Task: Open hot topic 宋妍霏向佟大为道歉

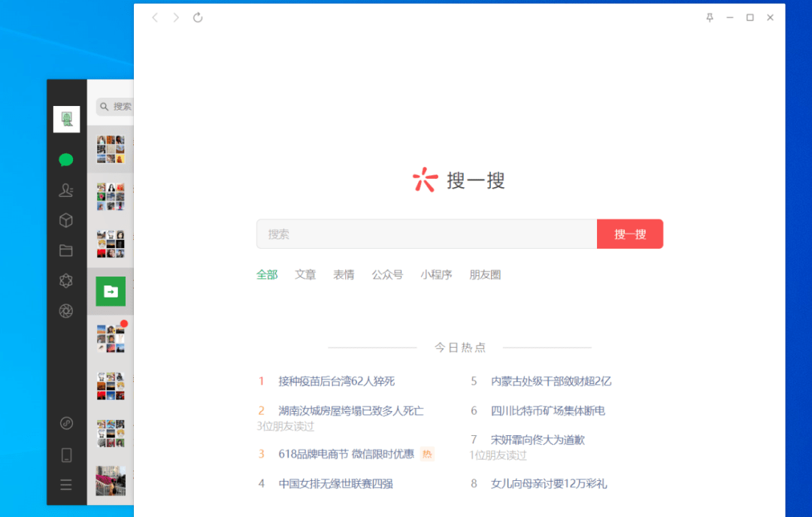Action: click(x=538, y=440)
